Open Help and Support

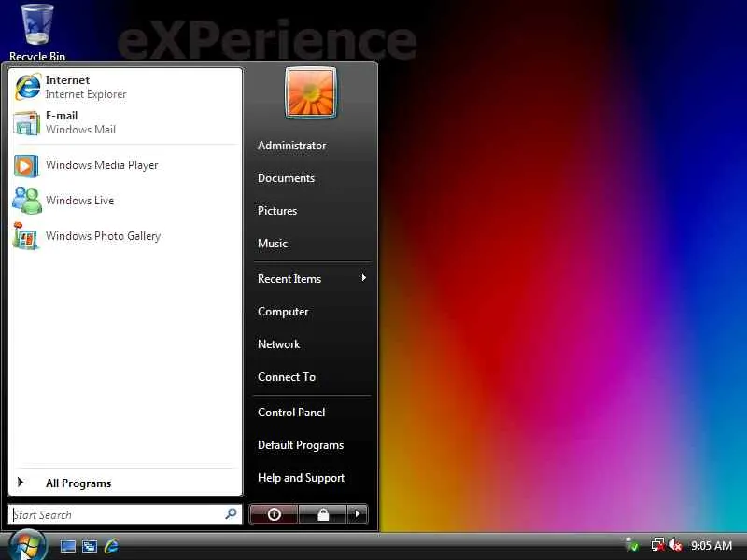(x=301, y=478)
